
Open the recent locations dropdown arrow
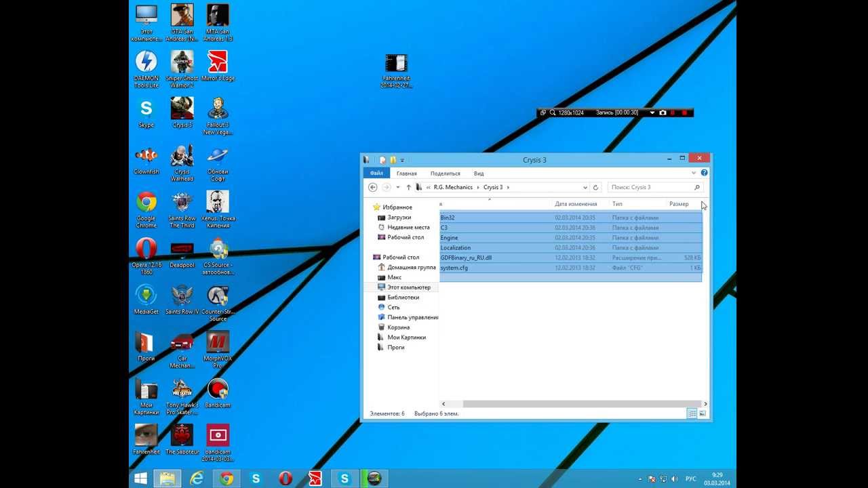point(398,187)
